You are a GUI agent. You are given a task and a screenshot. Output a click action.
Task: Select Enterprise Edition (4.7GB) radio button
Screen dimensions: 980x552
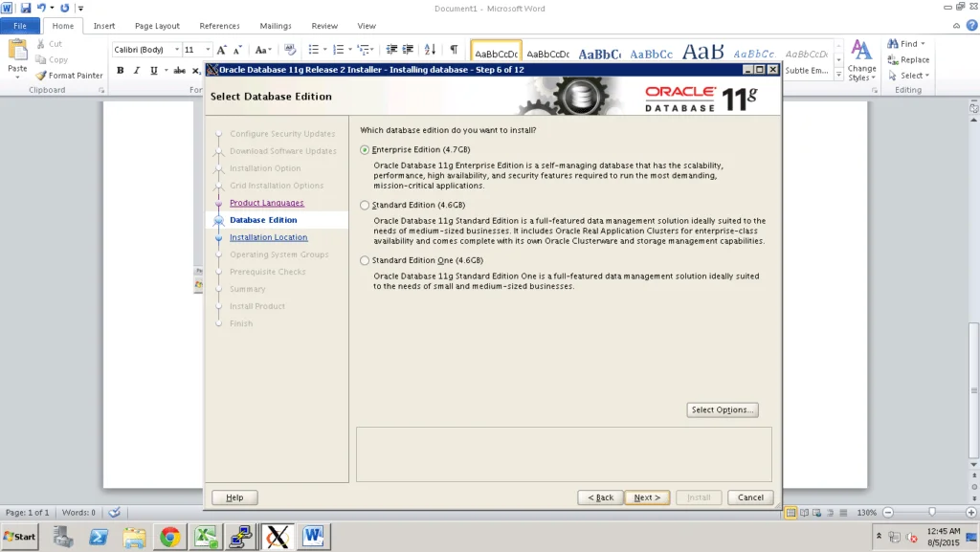click(x=365, y=150)
